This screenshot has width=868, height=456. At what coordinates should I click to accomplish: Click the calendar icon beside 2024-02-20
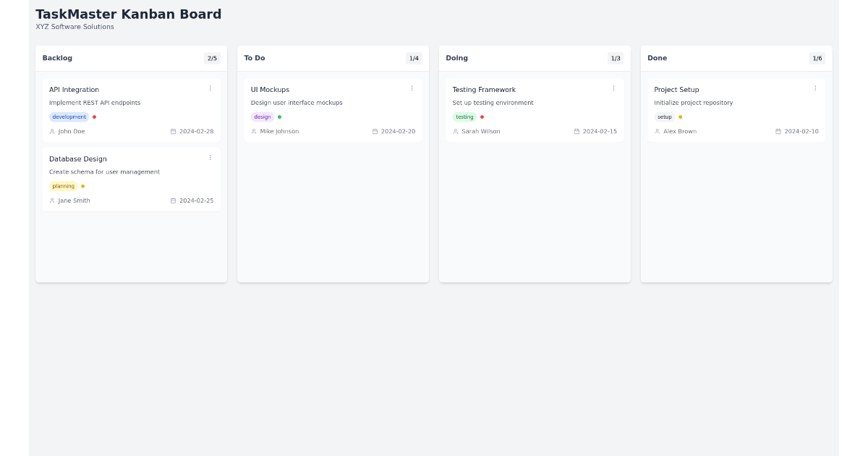[x=375, y=131]
